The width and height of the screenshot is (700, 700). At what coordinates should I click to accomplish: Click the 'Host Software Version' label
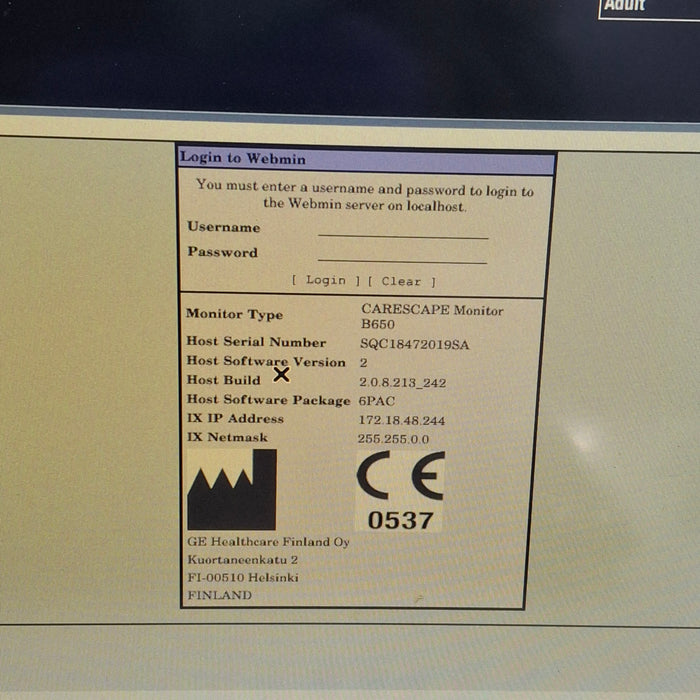coord(266,361)
